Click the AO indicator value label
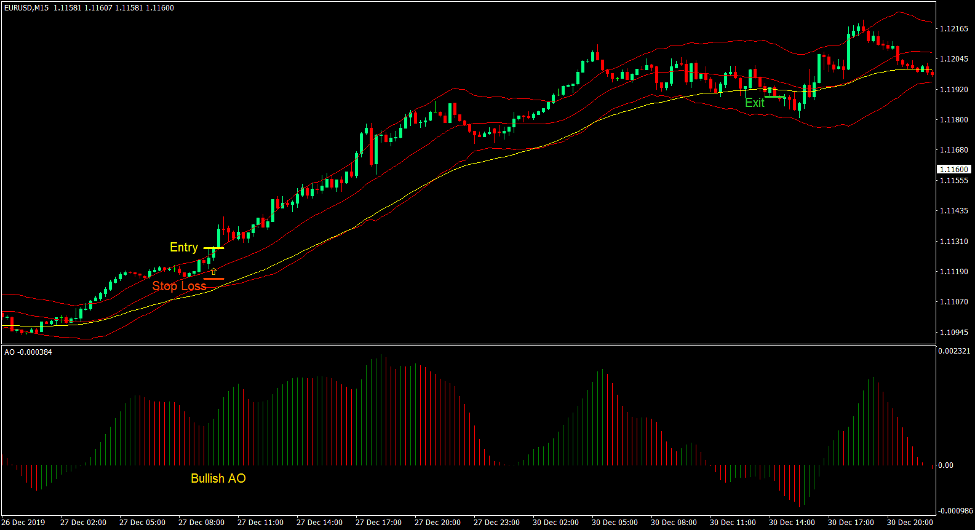977x531 pixels. 27,351
